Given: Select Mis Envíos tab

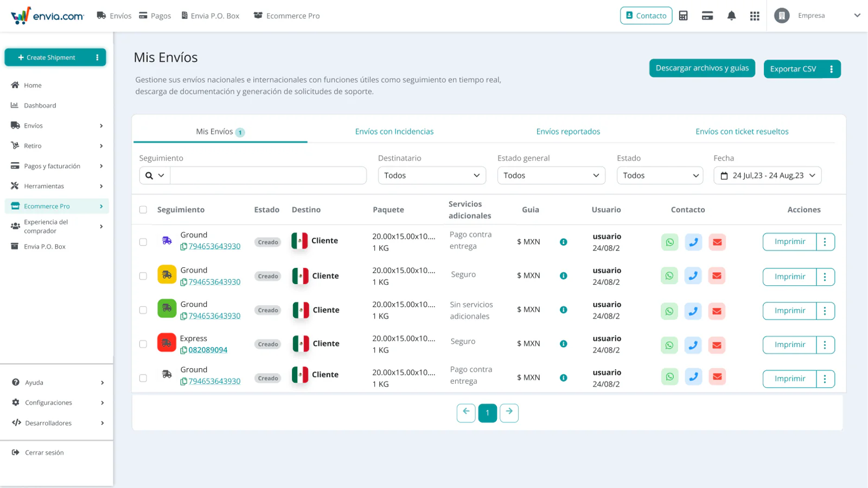Looking at the screenshot, I should (220, 132).
